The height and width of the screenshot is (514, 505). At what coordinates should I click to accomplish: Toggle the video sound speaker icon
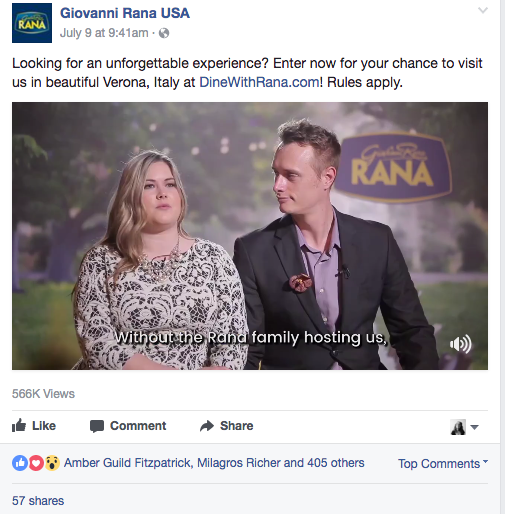coord(461,344)
